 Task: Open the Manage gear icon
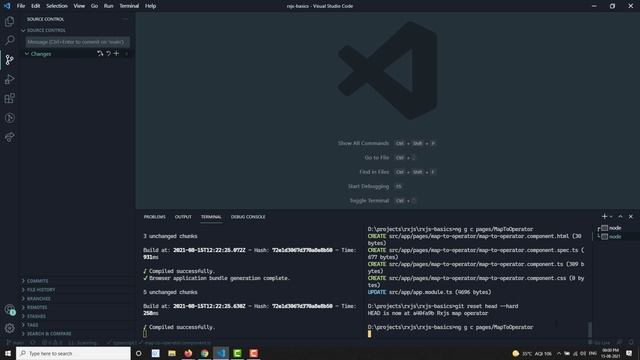(9, 328)
